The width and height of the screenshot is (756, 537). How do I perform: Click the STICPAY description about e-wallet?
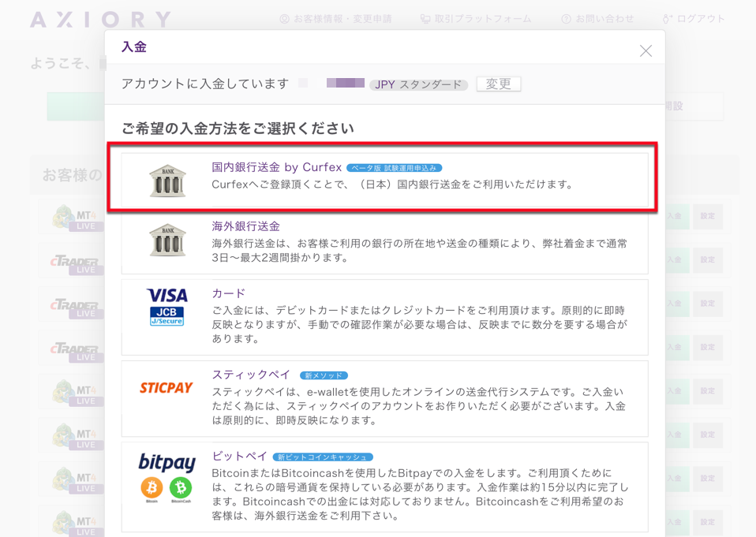[419, 406]
